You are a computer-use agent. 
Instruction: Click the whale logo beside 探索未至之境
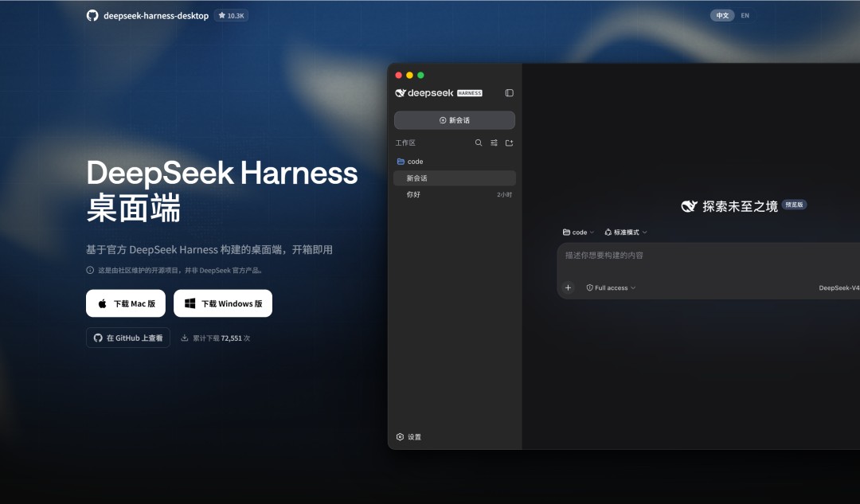(x=689, y=206)
